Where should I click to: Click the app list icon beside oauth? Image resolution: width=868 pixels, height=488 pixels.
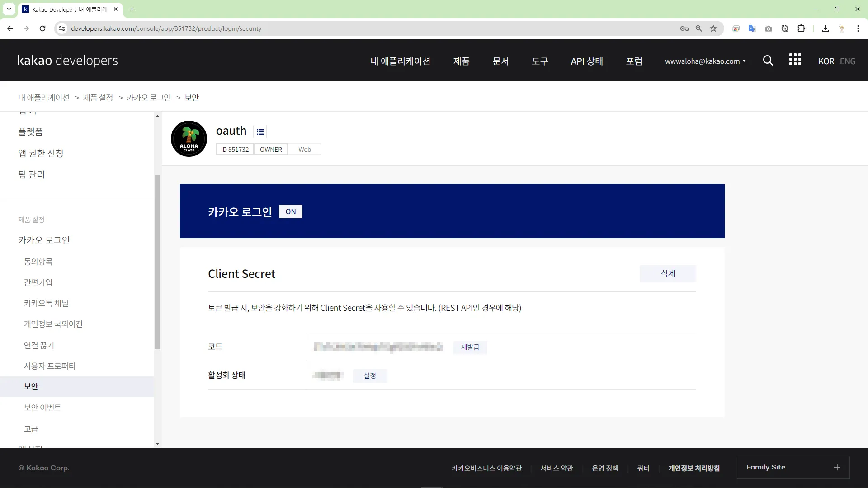click(260, 131)
